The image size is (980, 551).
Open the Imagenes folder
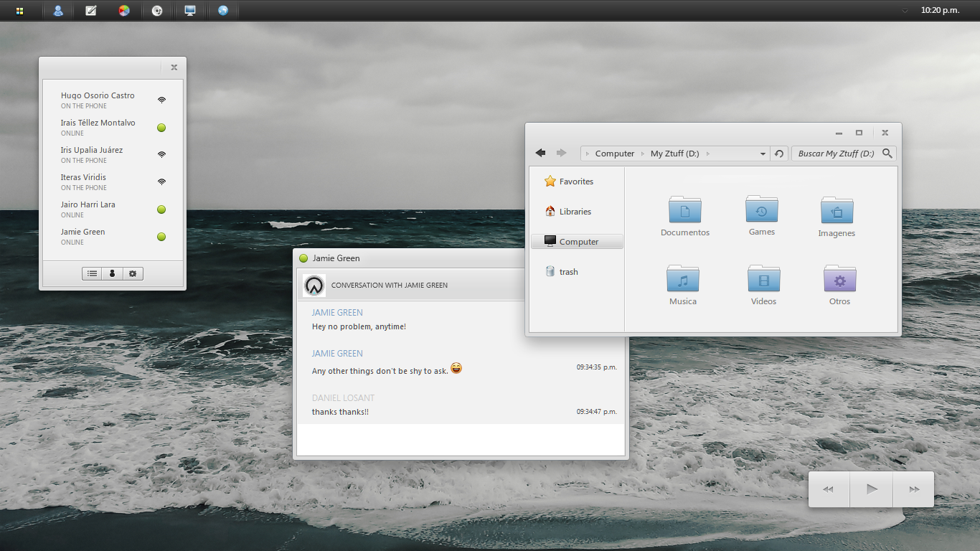[x=837, y=217]
